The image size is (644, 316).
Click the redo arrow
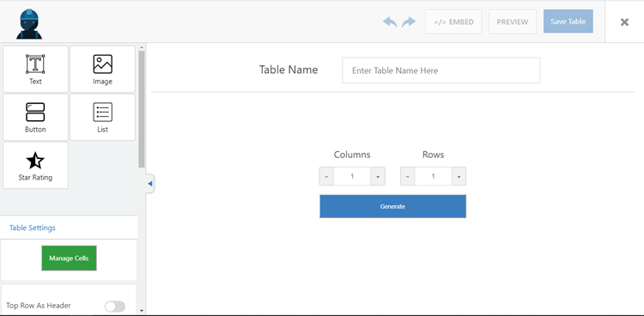pyautogui.click(x=409, y=21)
